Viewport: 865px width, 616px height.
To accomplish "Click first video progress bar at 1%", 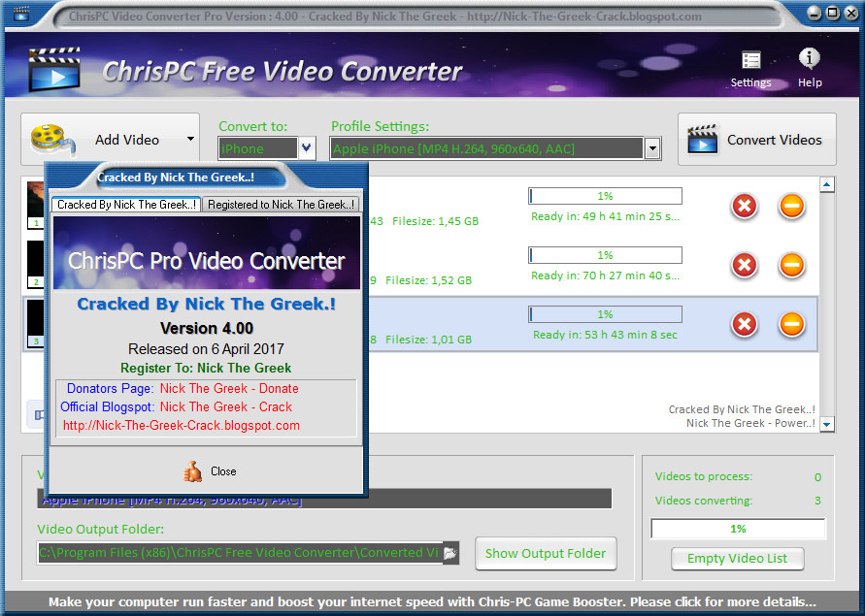I will pyautogui.click(x=605, y=196).
